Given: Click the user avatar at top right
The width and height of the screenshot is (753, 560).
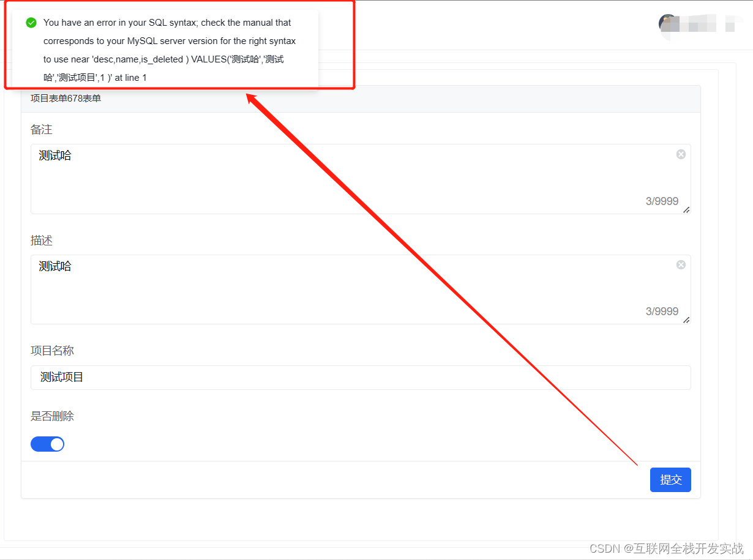Looking at the screenshot, I should pyautogui.click(x=667, y=24).
